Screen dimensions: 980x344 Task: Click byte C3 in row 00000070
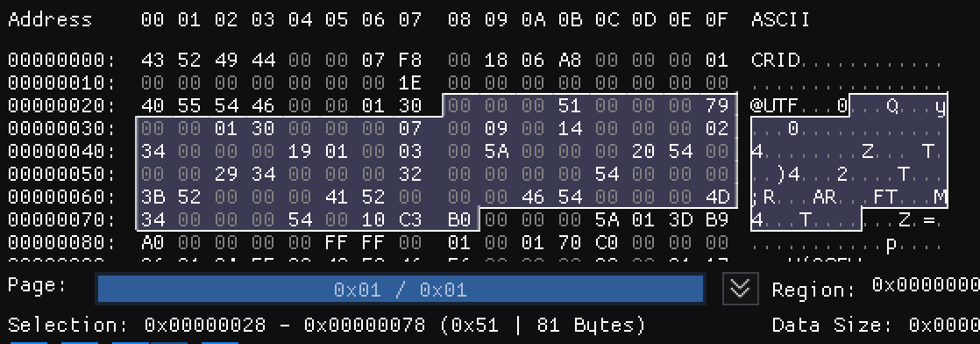pyautogui.click(x=410, y=219)
